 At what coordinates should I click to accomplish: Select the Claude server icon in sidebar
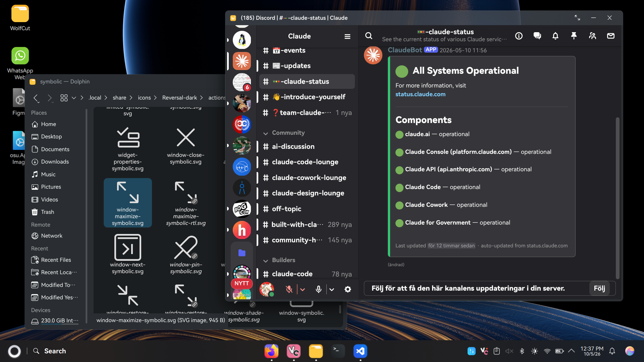pyautogui.click(x=242, y=61)
